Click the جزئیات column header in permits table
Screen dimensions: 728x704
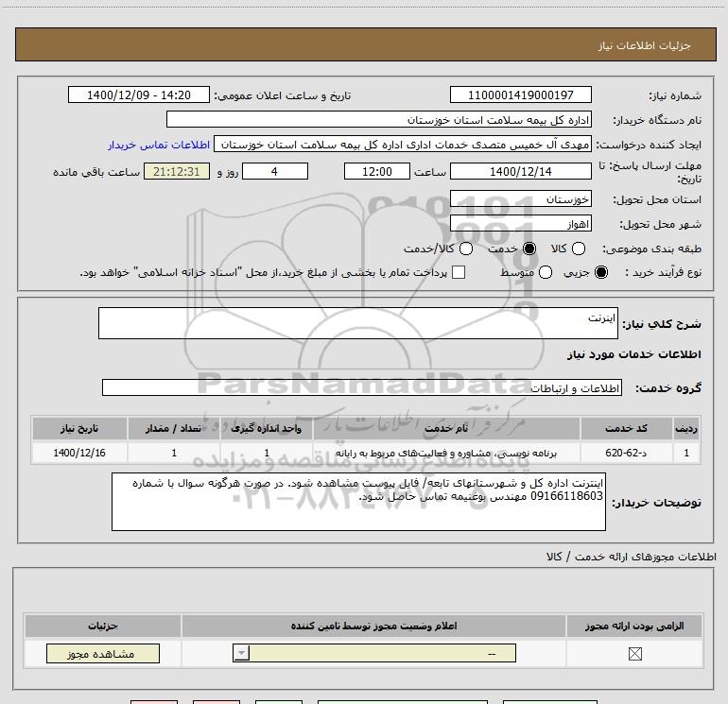(x=103, y=626)
